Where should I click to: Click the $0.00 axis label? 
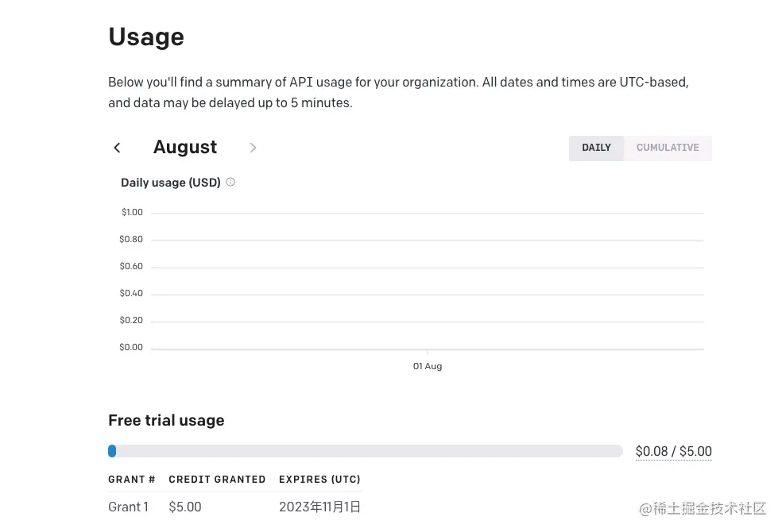(131, 347)
